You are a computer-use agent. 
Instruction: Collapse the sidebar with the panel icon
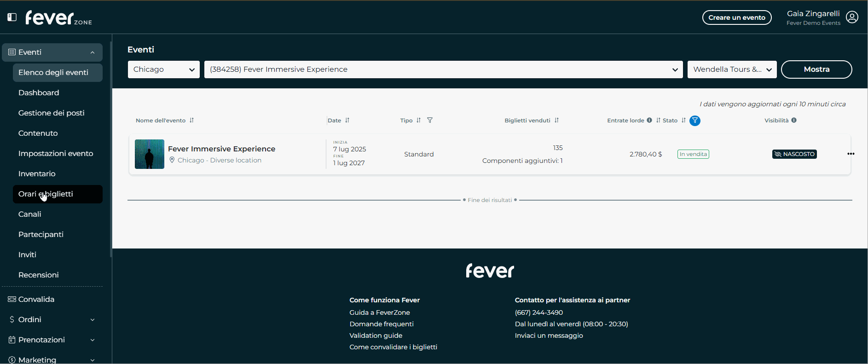pyautogui.click(x=12, y=17)
